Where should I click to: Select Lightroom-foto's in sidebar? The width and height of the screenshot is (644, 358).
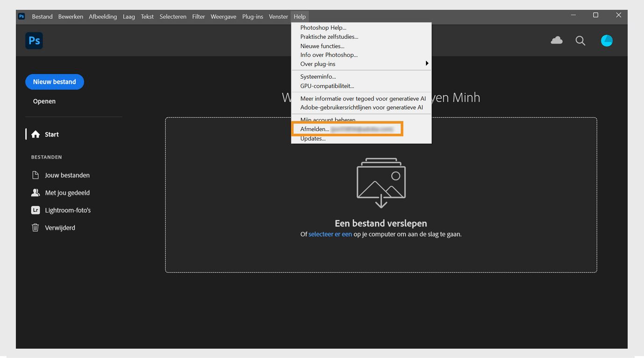coord(68,210)
